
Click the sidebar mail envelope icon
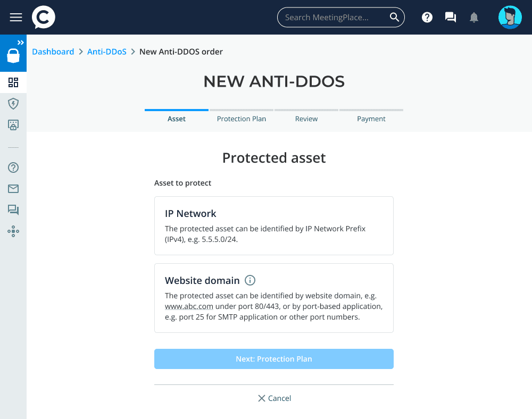(13, 189)
